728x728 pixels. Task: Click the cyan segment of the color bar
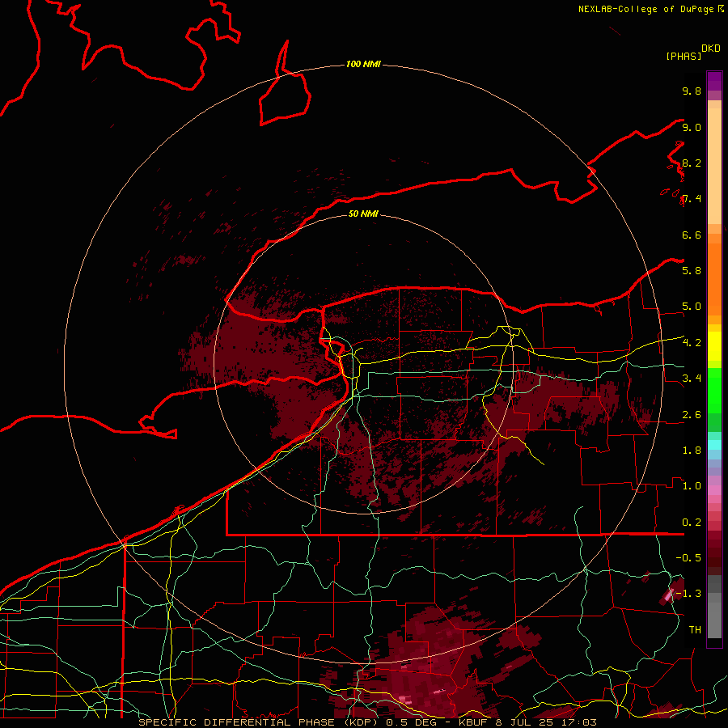(x=714, y=445)
